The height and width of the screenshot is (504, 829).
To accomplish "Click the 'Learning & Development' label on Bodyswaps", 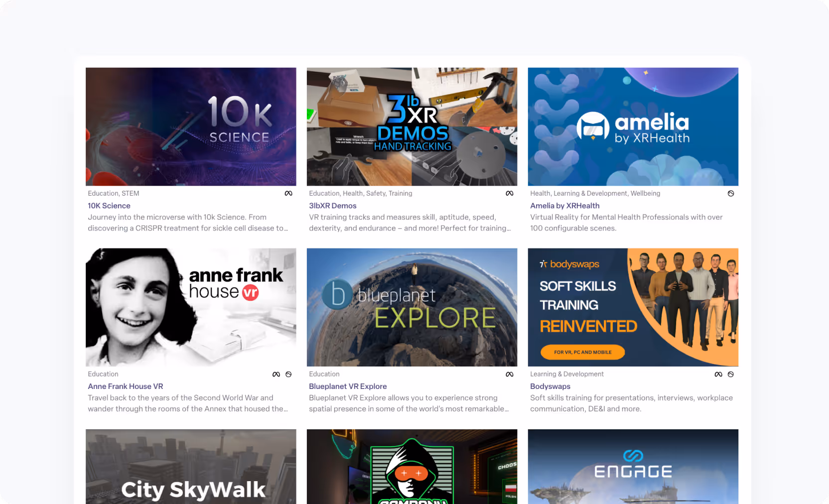I will click(x=567, y=374).
